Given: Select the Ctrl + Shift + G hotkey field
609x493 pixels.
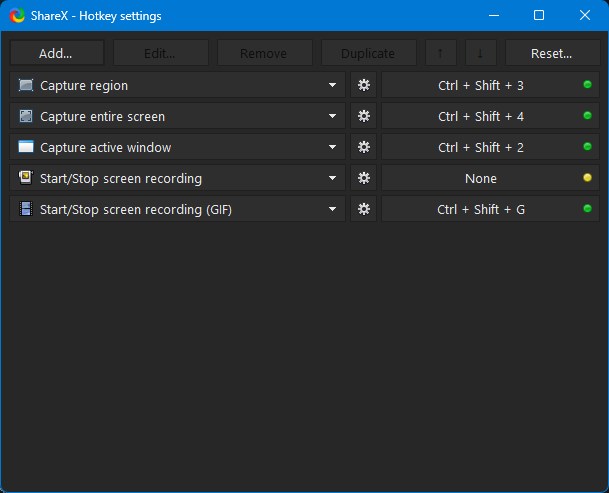Looking at the screenshot, I should pyautogui.click(x=491, y=209).
